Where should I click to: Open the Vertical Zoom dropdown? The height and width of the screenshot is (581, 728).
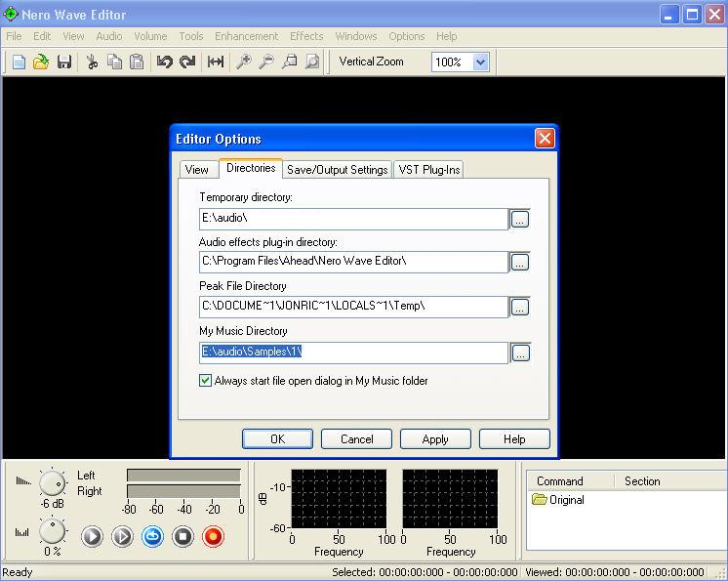click(479, 62)
